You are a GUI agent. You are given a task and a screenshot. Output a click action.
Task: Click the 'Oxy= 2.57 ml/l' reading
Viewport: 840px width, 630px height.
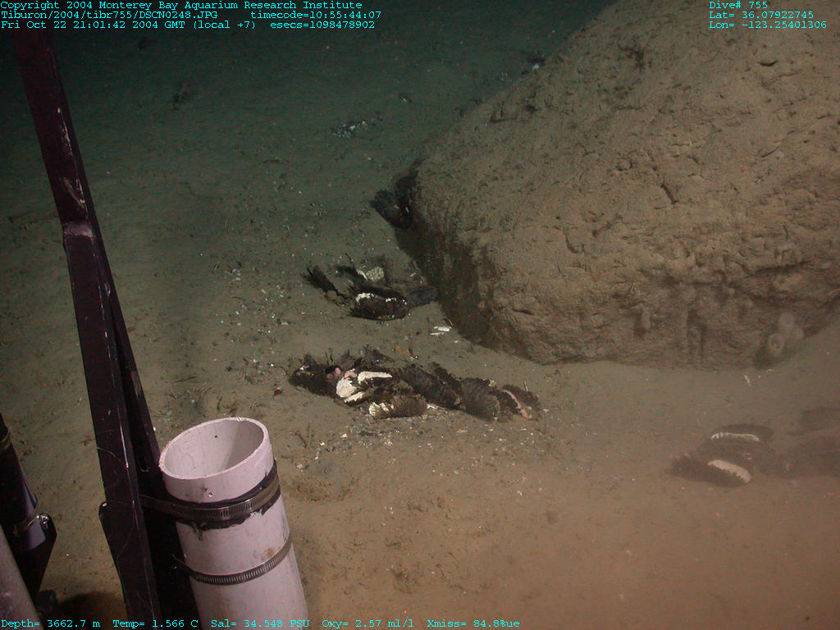click(367, 623)
